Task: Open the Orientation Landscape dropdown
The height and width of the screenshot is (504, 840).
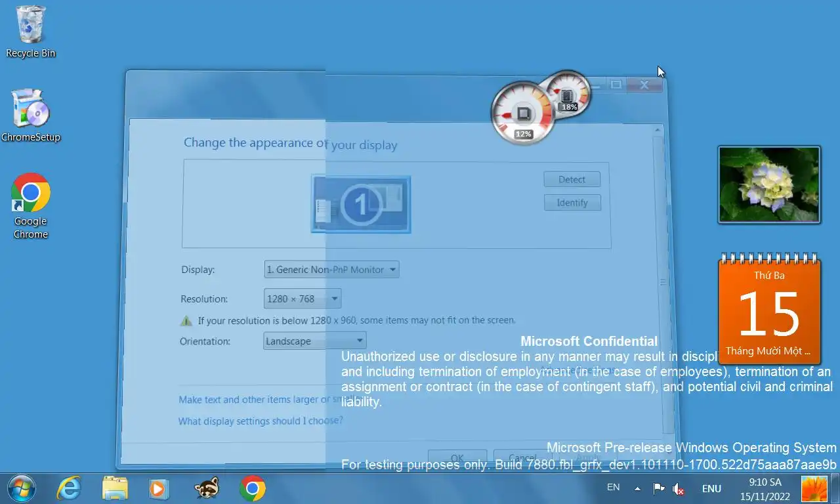Action: pyautogui.click(x=315, y=341)
